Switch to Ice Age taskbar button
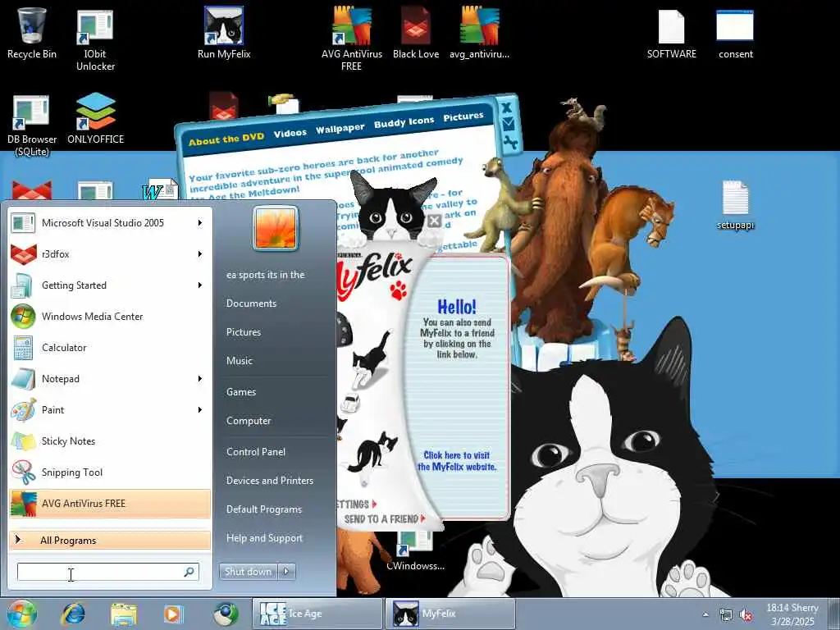This screenshot has width=840, height=630. coord(317,614)
